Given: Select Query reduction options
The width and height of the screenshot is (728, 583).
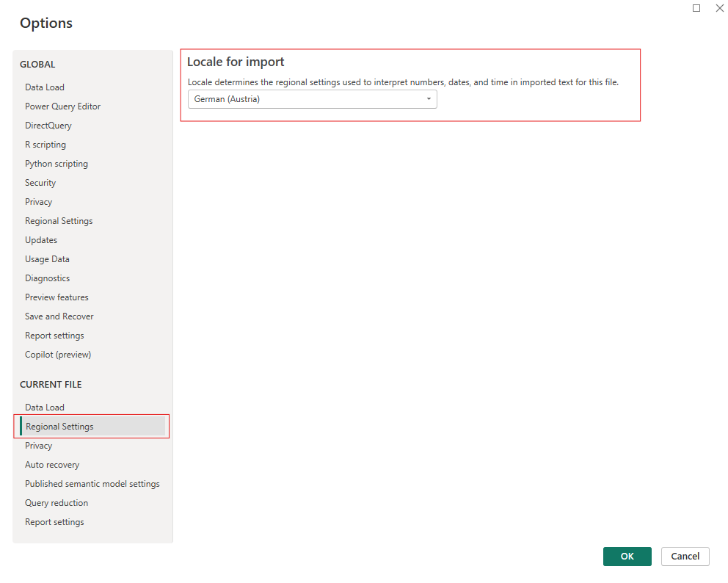Looking at the screenshot, I should coord(57,503).
